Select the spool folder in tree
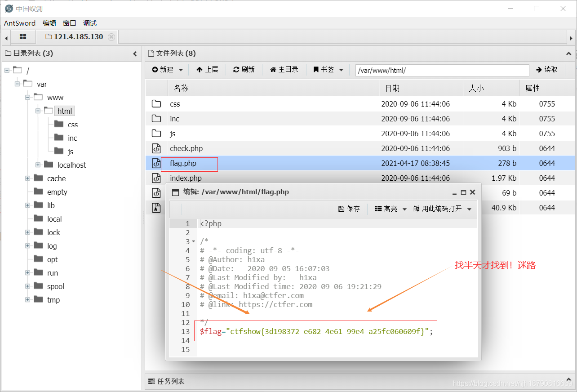The image size is (577, 392). pos(56,286)
